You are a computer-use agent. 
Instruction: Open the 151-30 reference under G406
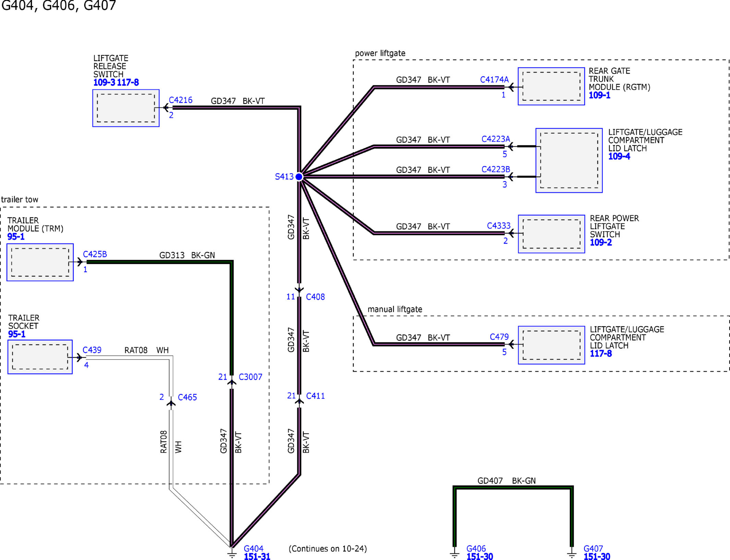pyautogui.click(x=479, y=557)
